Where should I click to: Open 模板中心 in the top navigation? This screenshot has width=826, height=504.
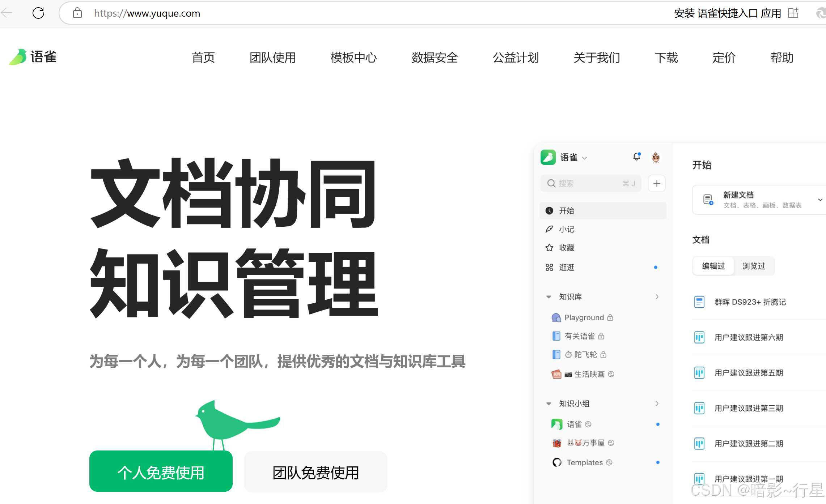point(353,57)
